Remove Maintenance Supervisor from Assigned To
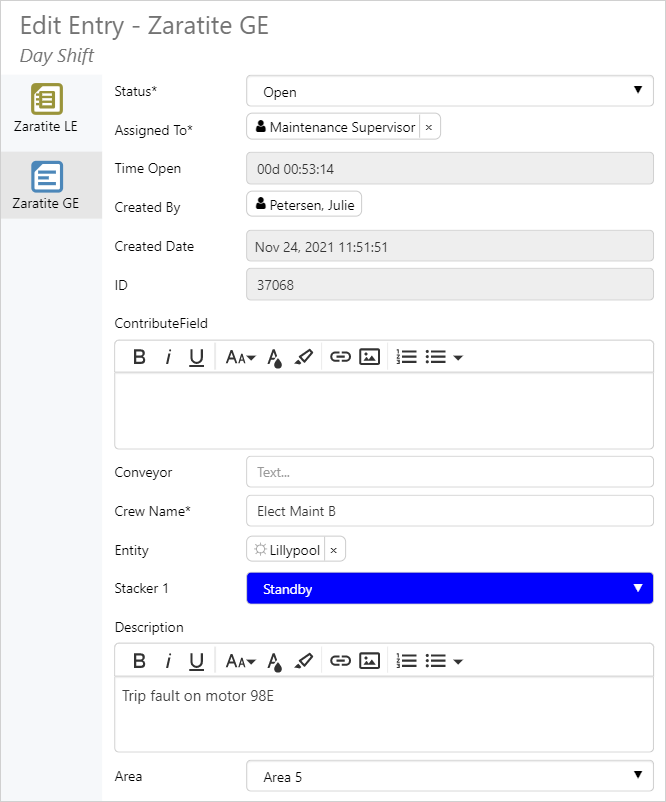The image size is (666, 802). pyautogui.click(x=428, y=127)
